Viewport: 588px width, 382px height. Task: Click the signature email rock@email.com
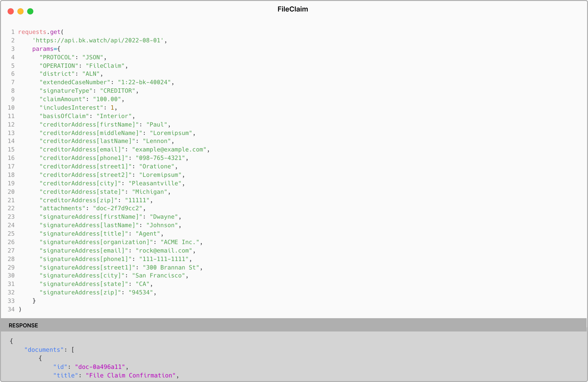coord(164,251)
